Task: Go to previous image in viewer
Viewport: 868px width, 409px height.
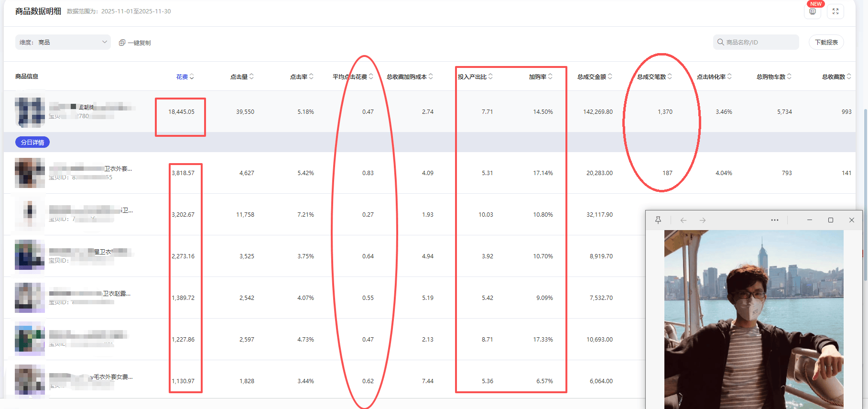Action: click(x=684, y=220)
